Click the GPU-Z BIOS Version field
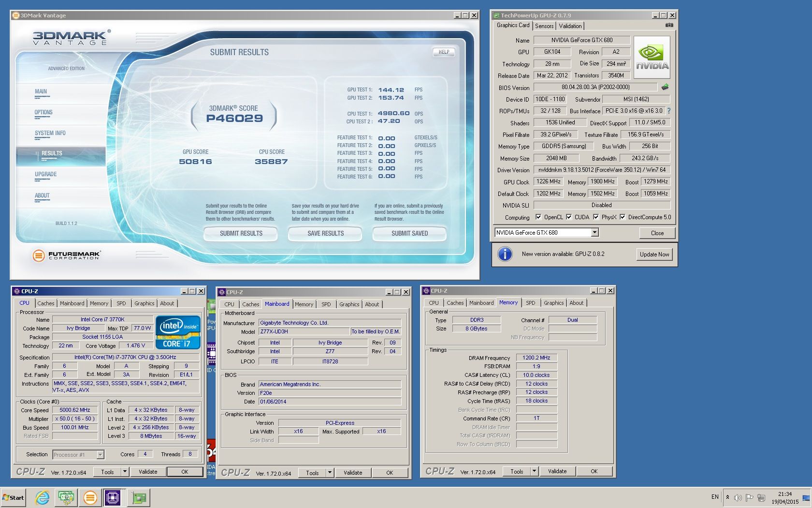This screenshot has height=508, width=812. coord(595,88)
